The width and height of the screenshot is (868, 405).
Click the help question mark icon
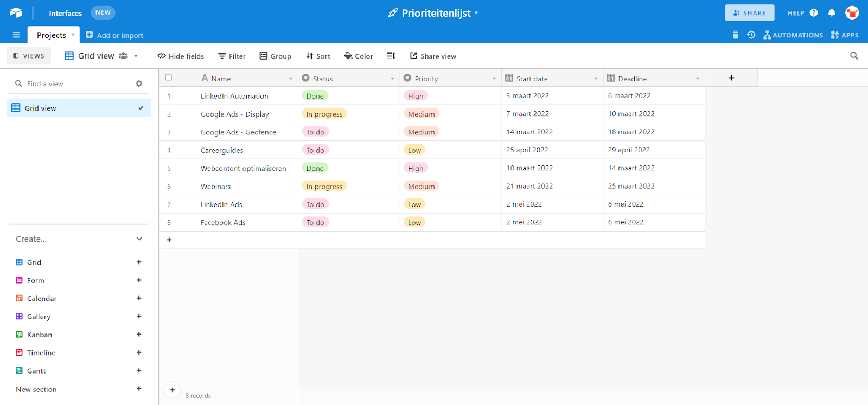(814, 13)
